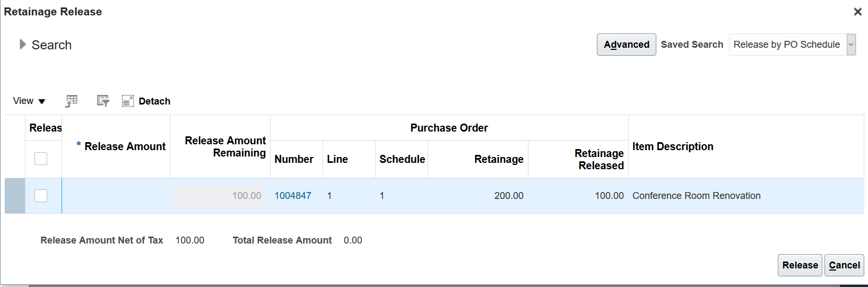Click the Retainage Released column header

tap(599, 159)
